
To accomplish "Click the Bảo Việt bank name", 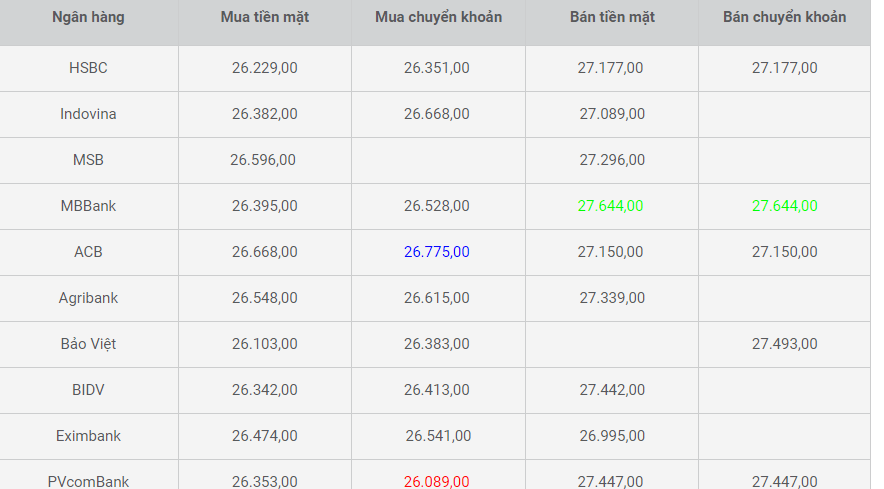I will click(x=88, y=344).
